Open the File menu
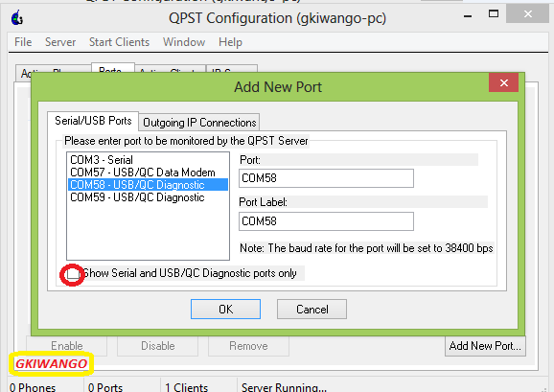Viewport: 554px width, 392px height. point(23,42)
